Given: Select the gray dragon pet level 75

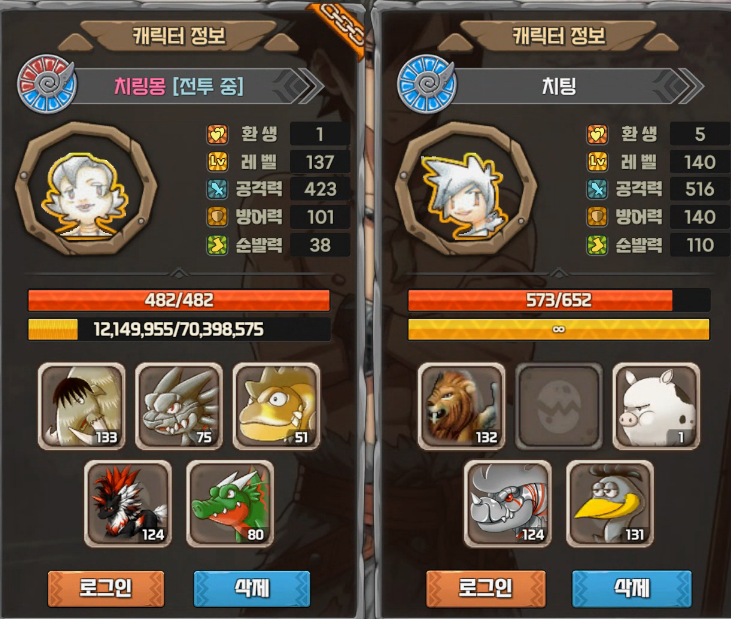Looking at the screenshot, I should 179,406.
